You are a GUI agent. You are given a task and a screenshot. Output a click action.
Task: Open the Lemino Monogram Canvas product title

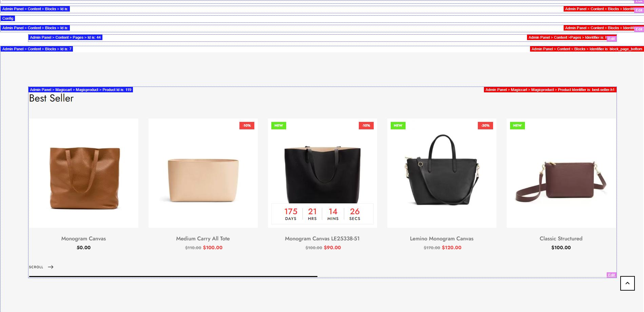coord(442,239)
